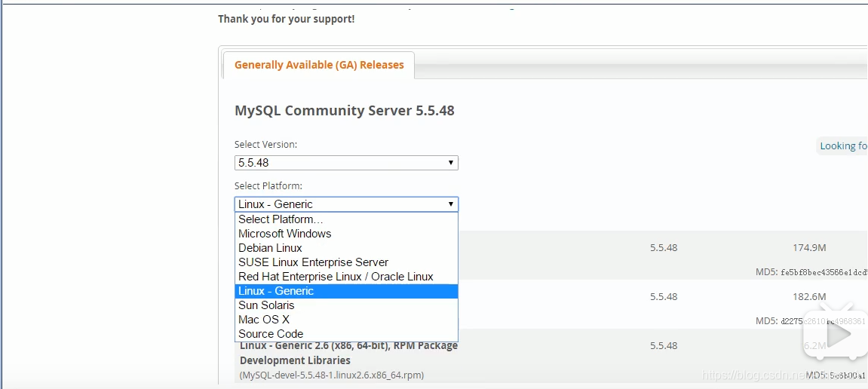Viewport: 868px width, 389px height.
Task: Pick Red Hat Enterprise Linux / Oracle Linux
Action: coord(346,277)
